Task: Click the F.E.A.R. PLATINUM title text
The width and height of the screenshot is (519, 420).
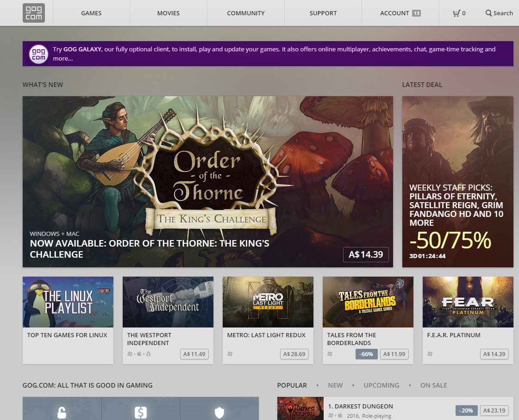Action: [453, 335]
